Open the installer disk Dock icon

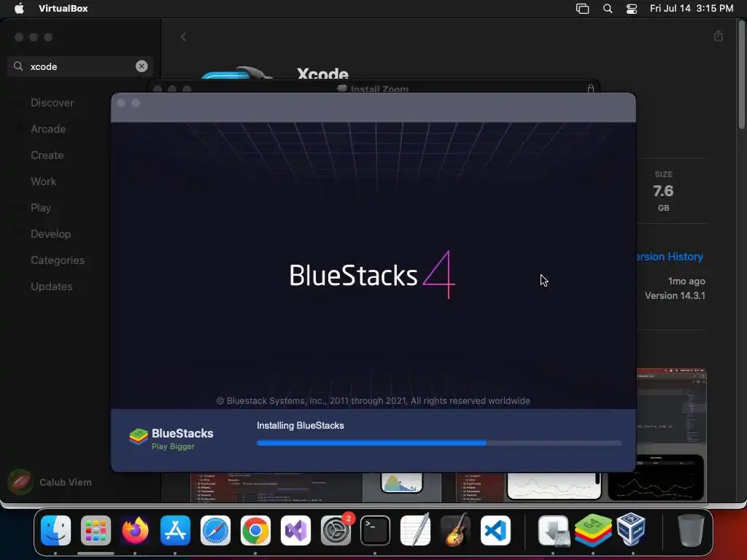[x=554, y=530]
